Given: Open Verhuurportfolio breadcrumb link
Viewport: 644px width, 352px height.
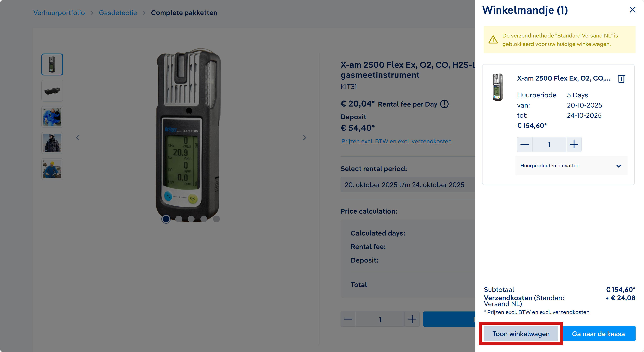Looking at the screenshot, I should pos(59,12).
